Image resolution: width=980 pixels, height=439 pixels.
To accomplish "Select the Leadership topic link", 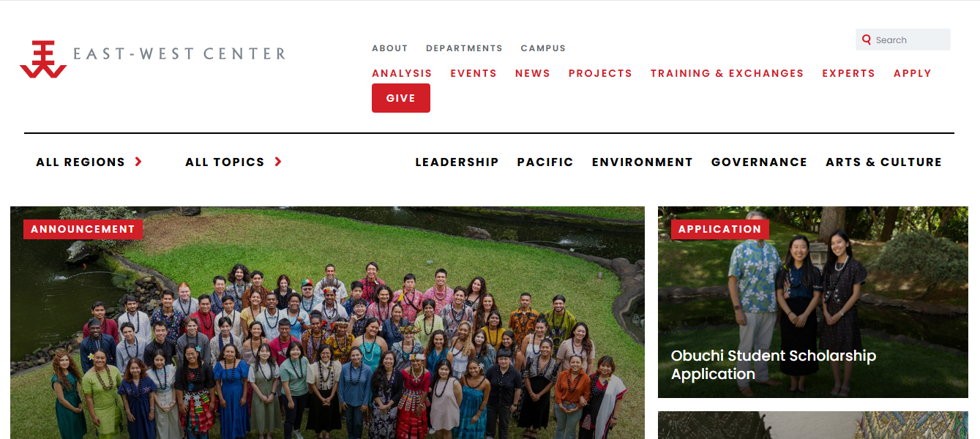I will pyautogui.click(x=457, y=162).
